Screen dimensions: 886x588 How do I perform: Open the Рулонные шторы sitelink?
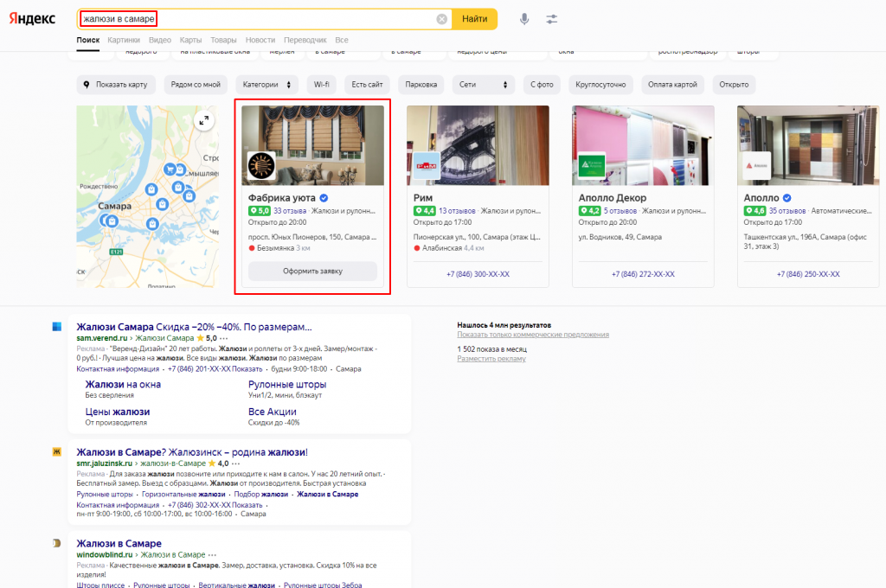click(287, 384)
